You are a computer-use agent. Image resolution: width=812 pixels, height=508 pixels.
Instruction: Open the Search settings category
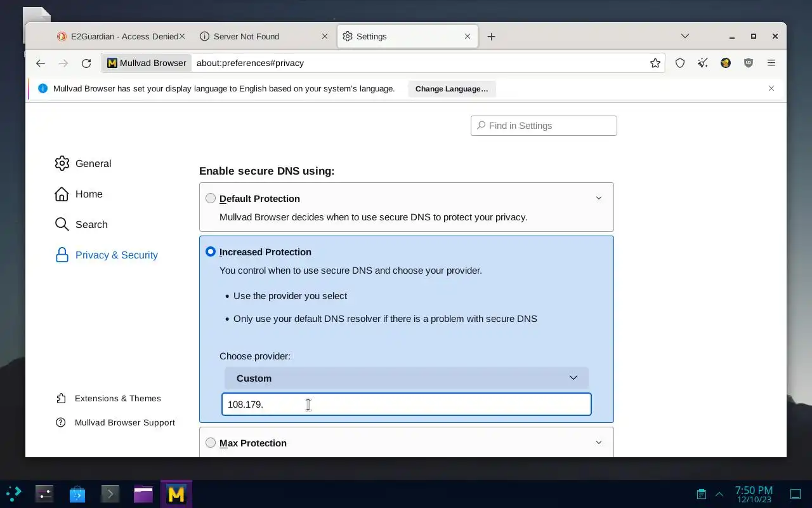(x=81, y=224)
